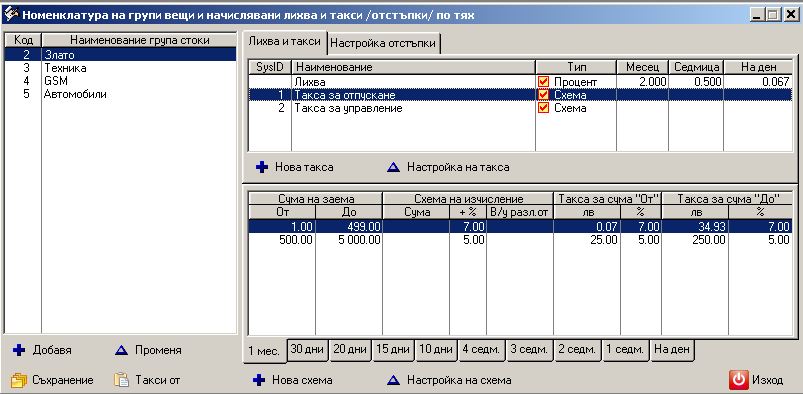Click the SysID column header

pos(270,67)
